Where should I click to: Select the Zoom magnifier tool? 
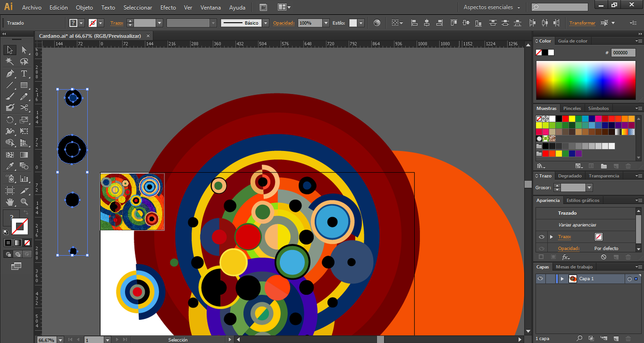(x=24, y=202)
